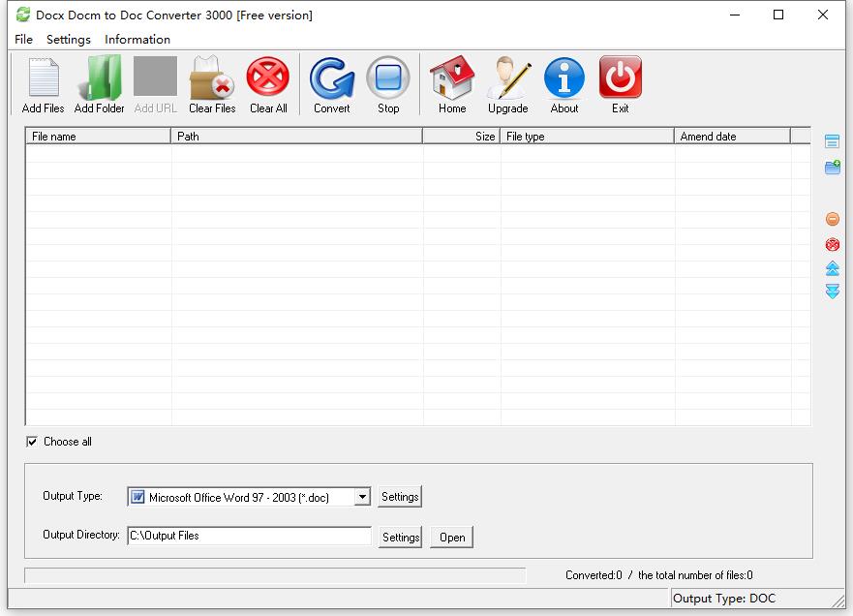Click the remove-file minus icon on the sidebar

coord(832,218)
